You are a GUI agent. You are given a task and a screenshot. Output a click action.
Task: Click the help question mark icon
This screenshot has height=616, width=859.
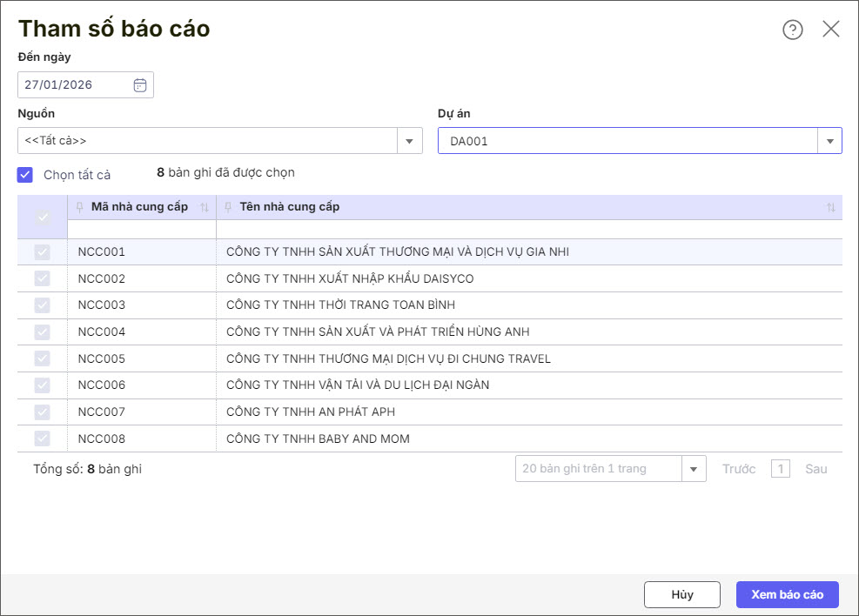tap(792, 30)
